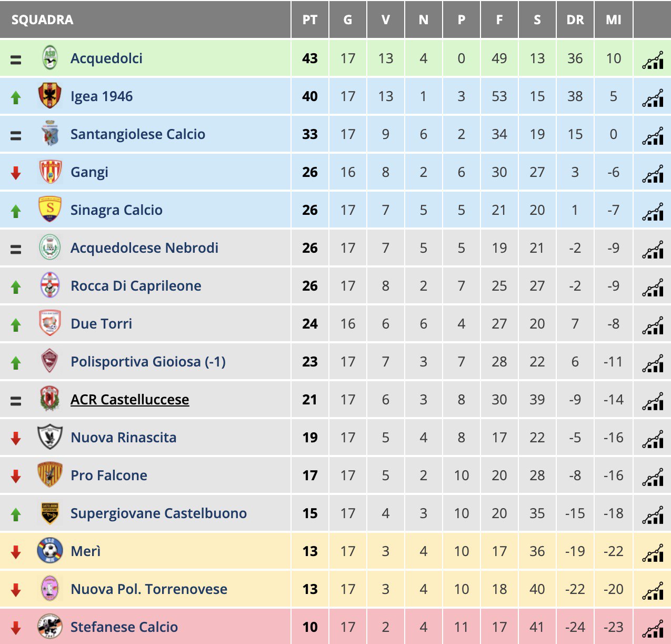Open the Rocca Di Caprileone team link
The image size is (671, 644).
[136, 286]
